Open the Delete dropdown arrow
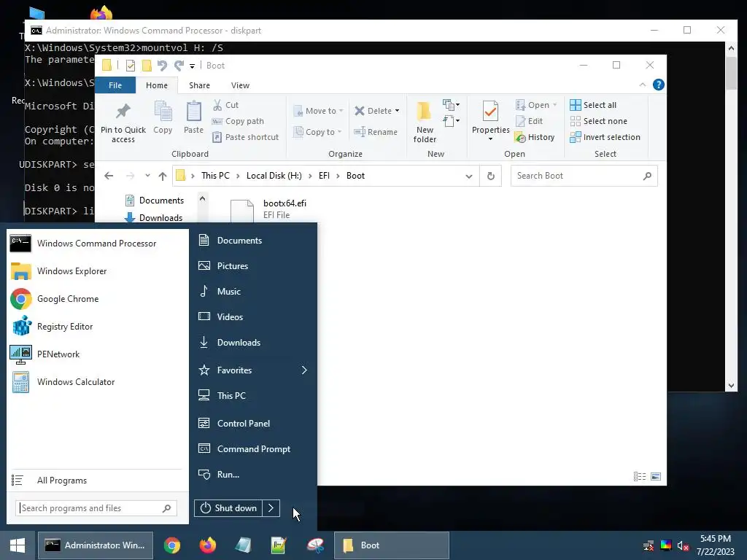The height and width of the screenshot is (560, 747). point(397,111)
